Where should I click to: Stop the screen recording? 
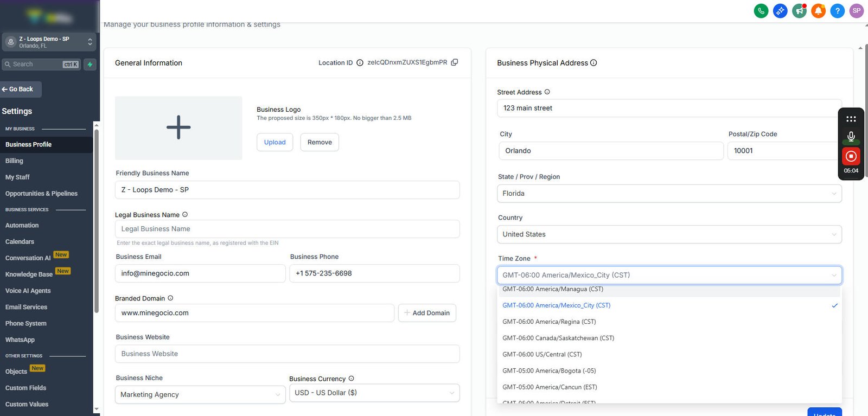click(x=851, y=156)
